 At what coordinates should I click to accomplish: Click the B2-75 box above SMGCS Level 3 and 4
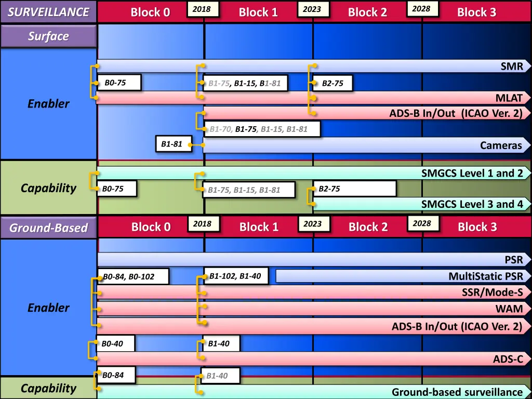click(x=354, y=189)
